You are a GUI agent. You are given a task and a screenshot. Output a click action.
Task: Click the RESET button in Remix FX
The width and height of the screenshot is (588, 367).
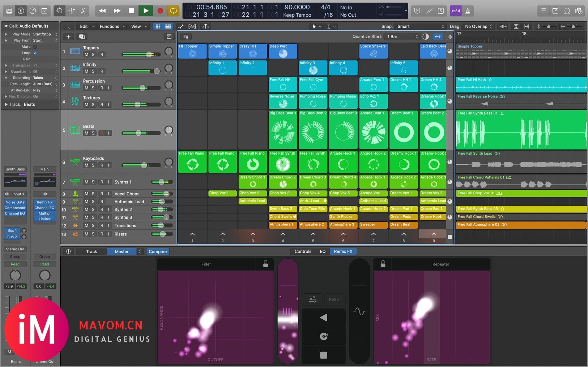(x=335, y=299)
